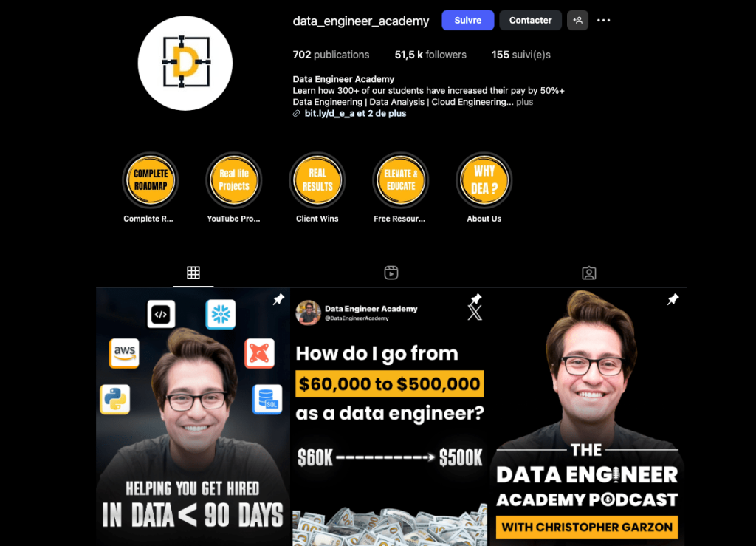Image resolution: width=756 pixels, height=546 pixels.
Task: Switch to the posts grid tab
Action: [x=193, y=273]
